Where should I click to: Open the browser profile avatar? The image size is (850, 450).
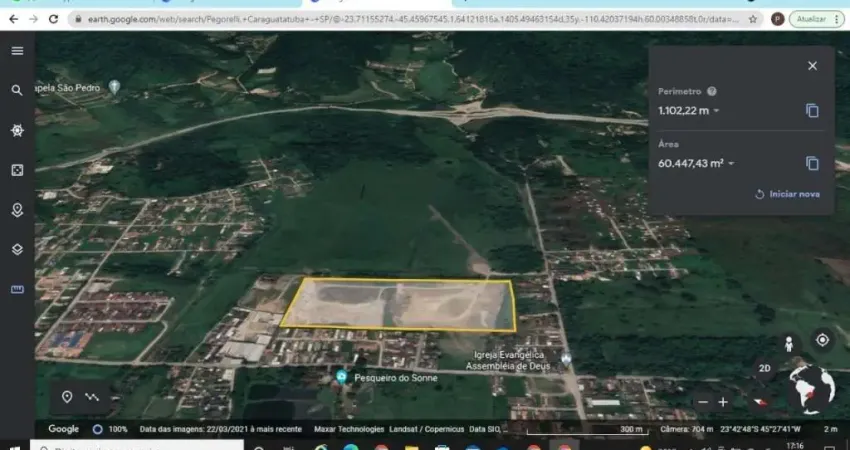click(x=777, y=19)
